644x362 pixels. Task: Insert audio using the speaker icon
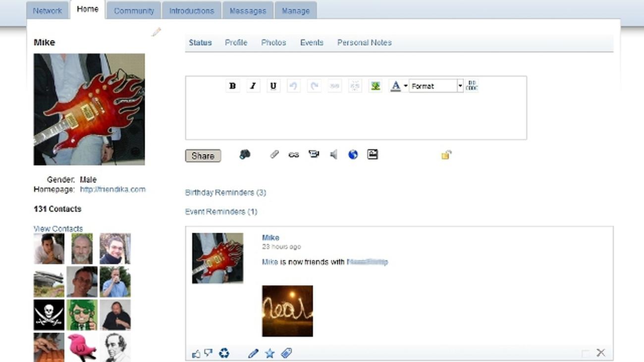[333, 155]
